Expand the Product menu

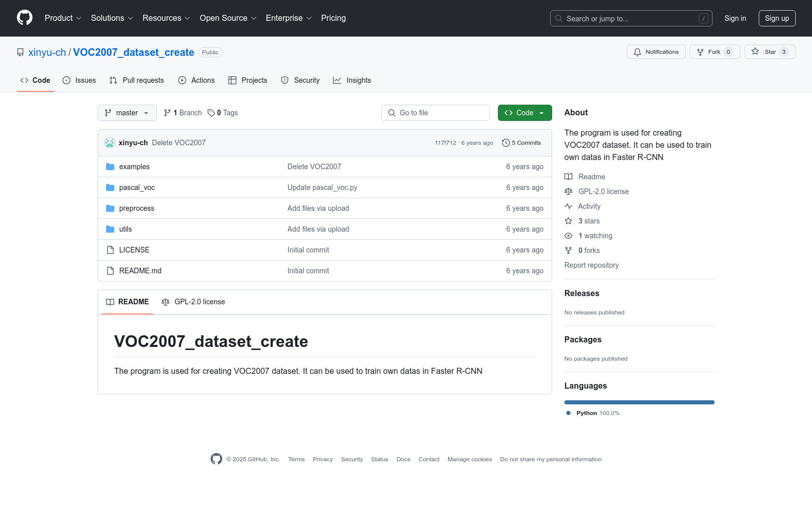pyautogui.click(x=63, y=18)
